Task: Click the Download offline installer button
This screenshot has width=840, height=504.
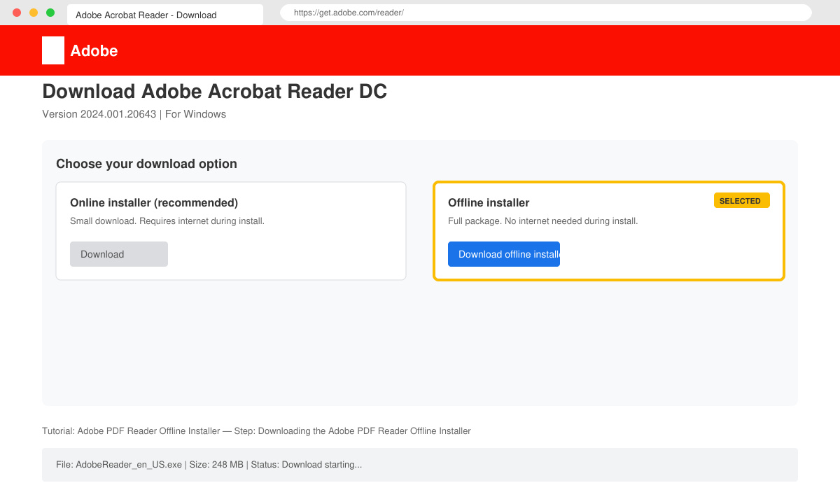Action: click(504, 254)
